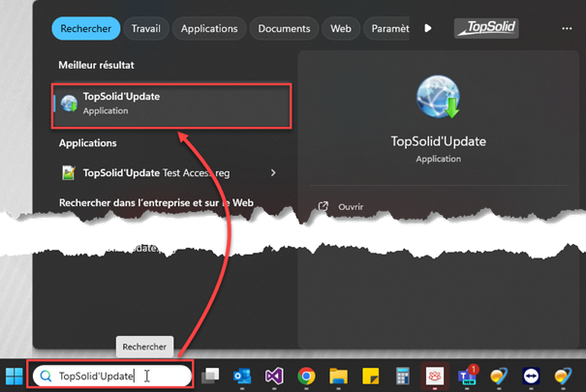Switch to the Documents filter tab
The image size is (586, 392).
click(x=284, y=29)
